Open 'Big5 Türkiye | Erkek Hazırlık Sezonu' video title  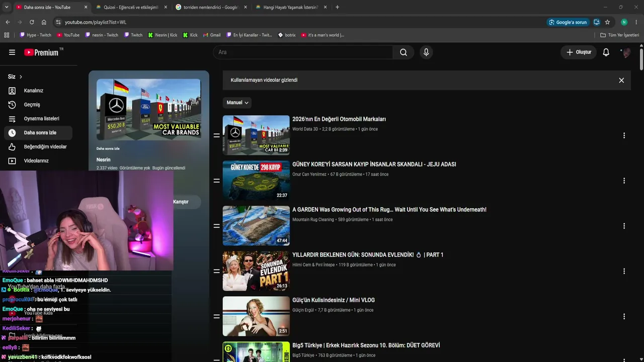[x=366, y=345]
